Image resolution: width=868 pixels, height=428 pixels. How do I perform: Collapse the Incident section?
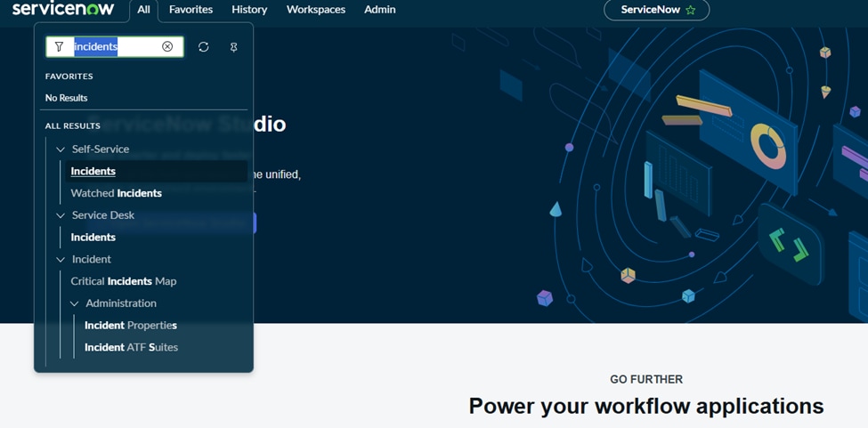click(61, 259)
